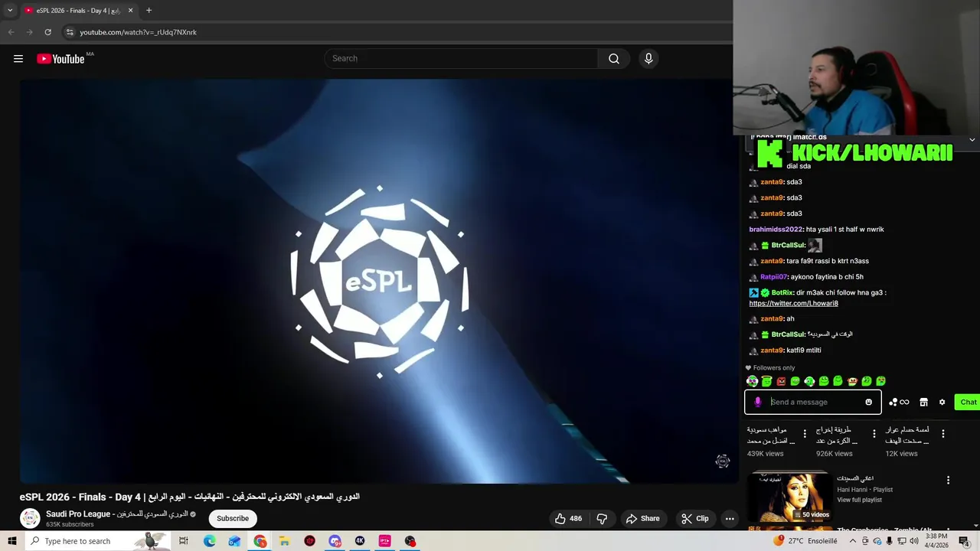View site information icon in address bar
This screenshot has height=551, width=980.
click(x=70, y=32)
